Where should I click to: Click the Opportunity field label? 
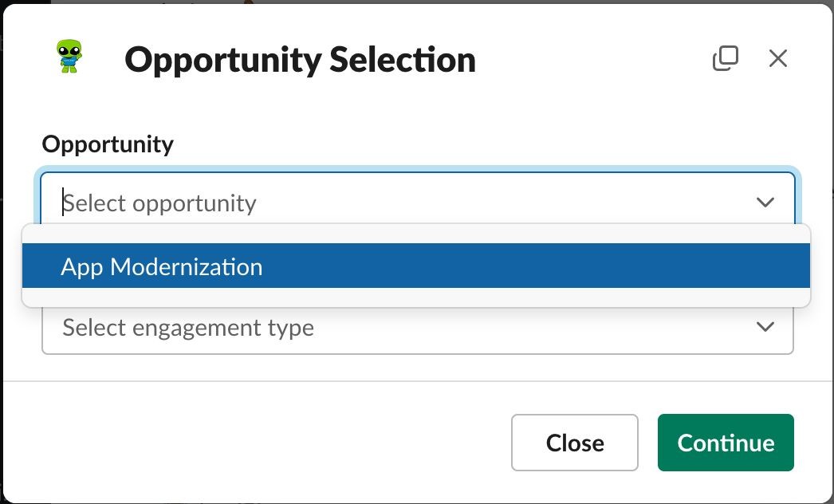108,144
